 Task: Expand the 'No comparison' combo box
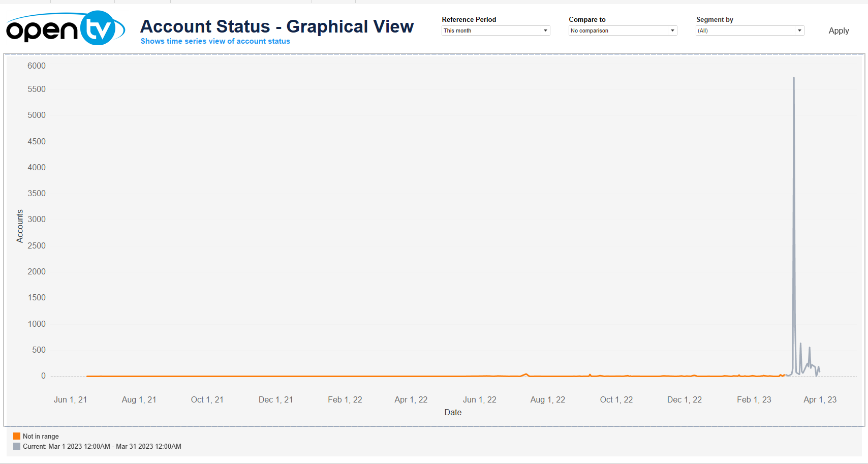[x=618, y=30]
